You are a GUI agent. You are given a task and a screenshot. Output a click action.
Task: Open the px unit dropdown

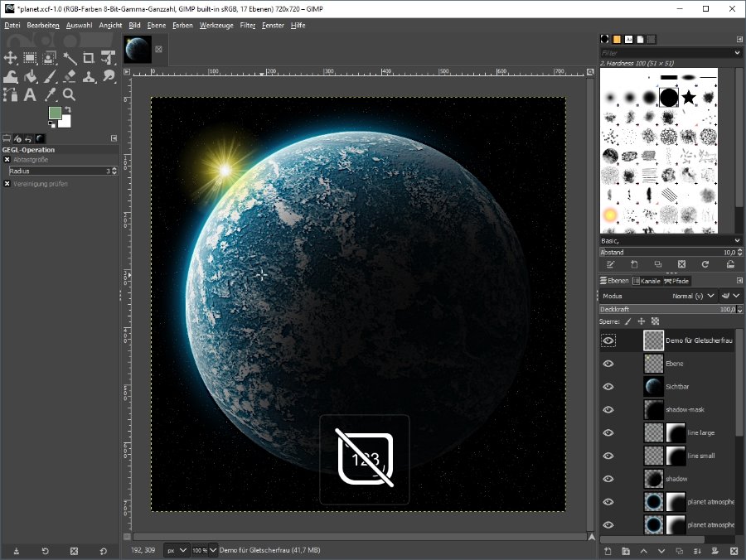click(x=177, y=550)
